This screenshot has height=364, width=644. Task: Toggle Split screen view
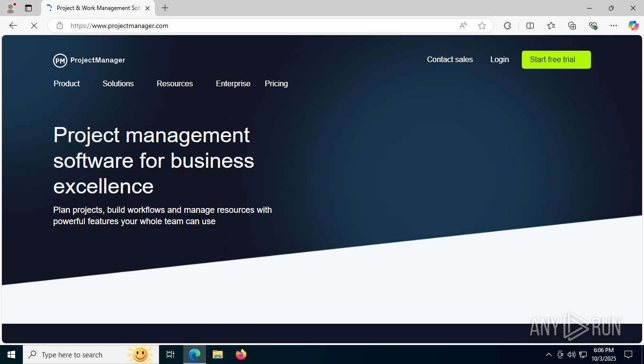530,26
